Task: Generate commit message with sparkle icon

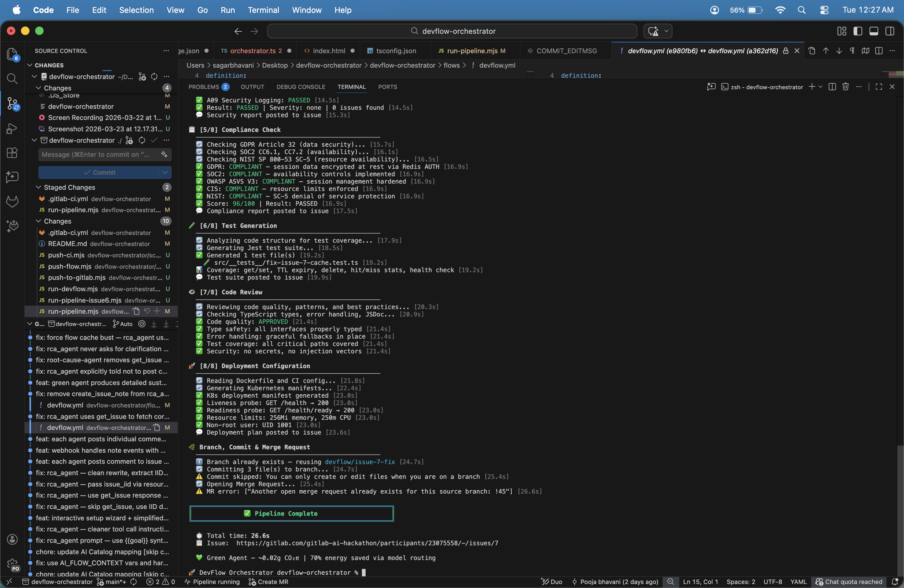Action: [x=164, y=154]
